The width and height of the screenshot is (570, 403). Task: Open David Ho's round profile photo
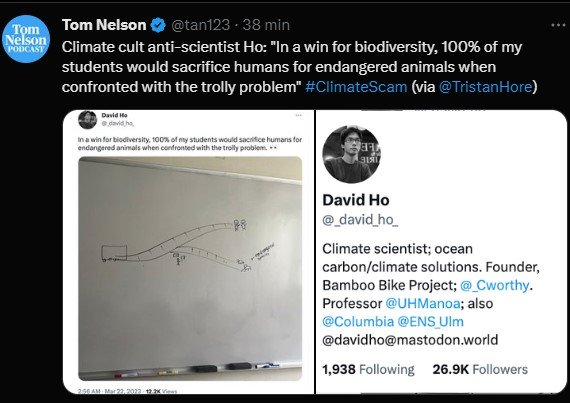click(351, 154)
